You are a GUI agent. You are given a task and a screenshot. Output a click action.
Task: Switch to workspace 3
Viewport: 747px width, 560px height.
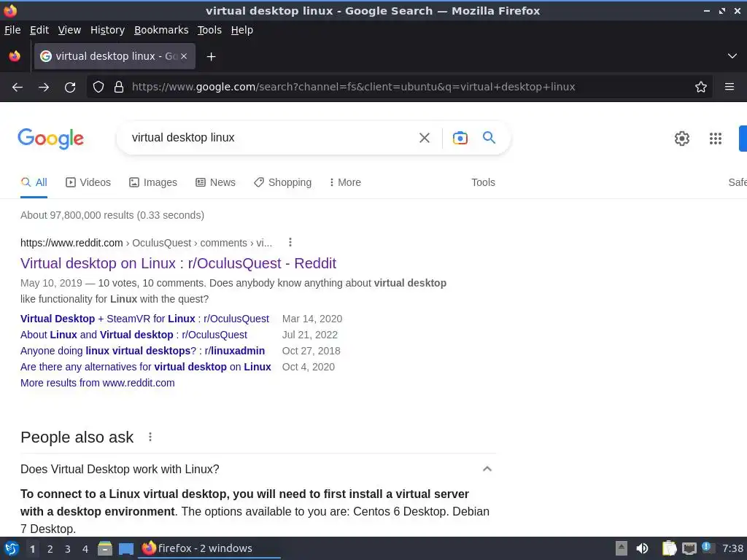[68, 549]
